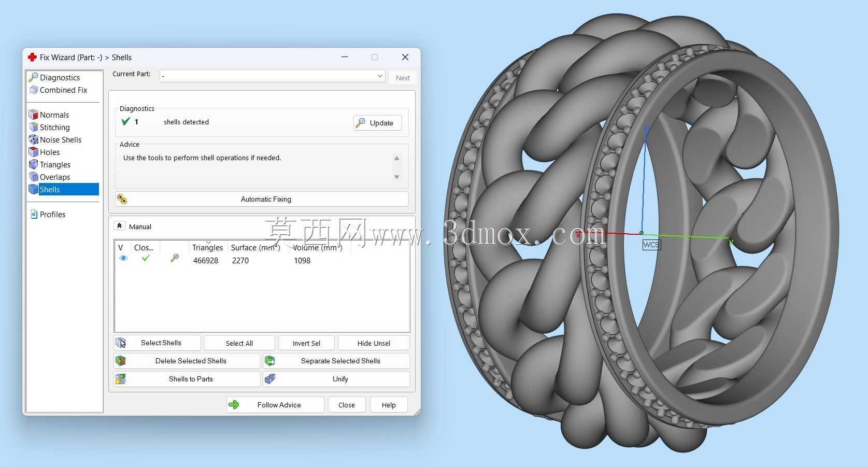Click Follow Advice
This screenshot has width=868, height=467.
(x=275, y=405)
